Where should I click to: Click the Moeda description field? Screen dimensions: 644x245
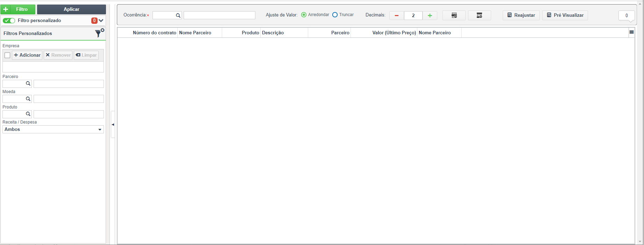69,99
